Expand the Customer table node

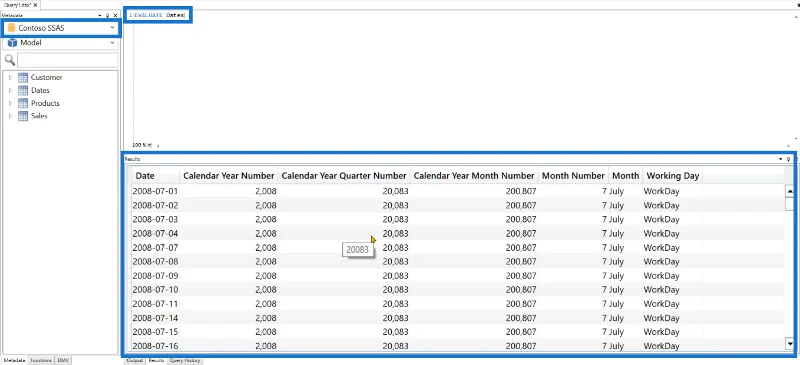(10, 78)
